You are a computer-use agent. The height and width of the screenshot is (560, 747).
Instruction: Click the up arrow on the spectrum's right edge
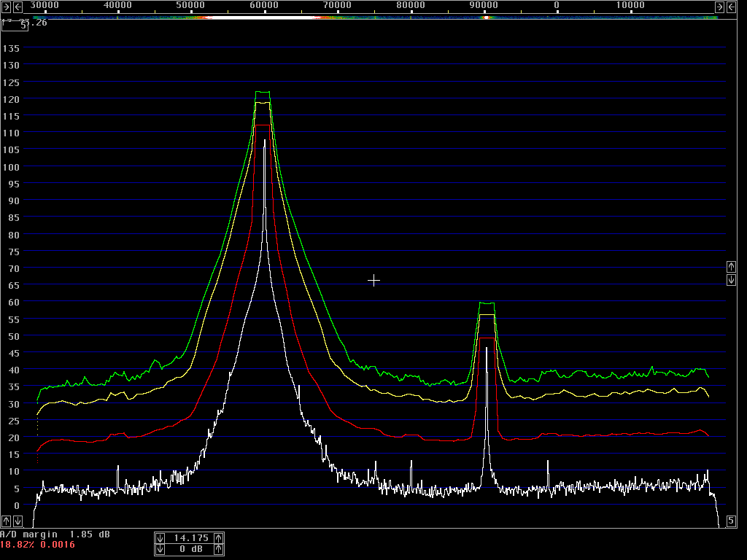731,267
